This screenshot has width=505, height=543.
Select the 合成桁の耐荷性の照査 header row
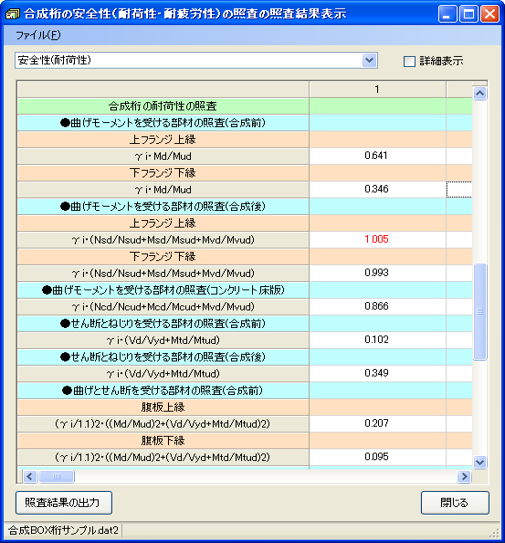click(x=163, y=106)
